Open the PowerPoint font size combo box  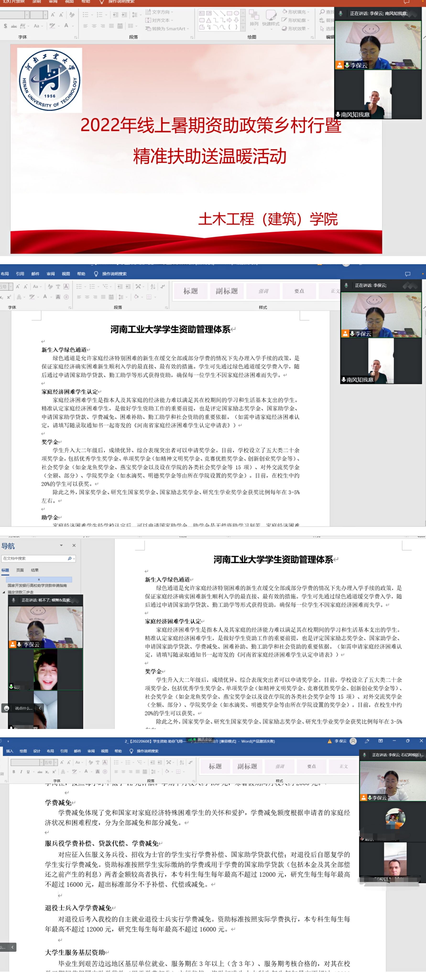point(39,15)
